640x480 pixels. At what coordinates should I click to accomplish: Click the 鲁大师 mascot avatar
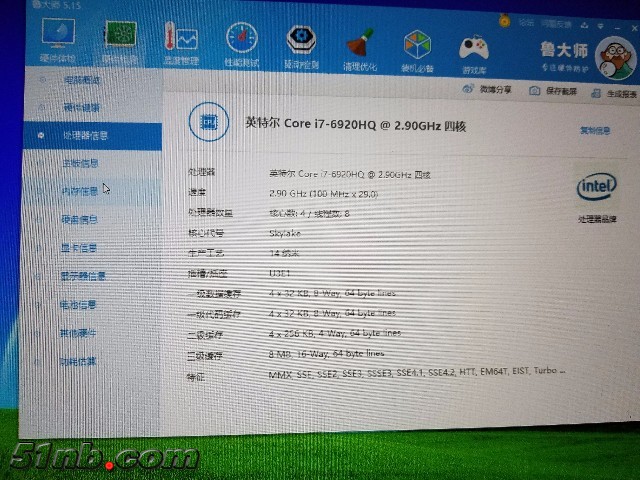616,58
